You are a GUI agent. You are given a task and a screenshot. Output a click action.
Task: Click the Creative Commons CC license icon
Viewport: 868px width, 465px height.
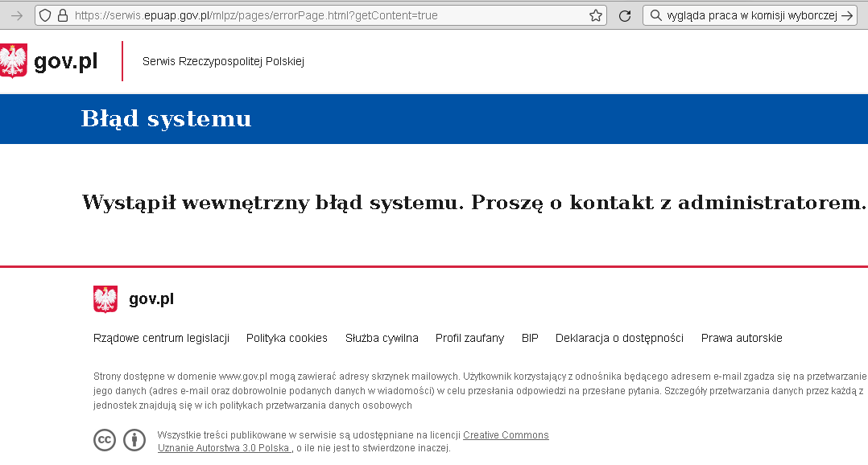[x=104, y=440]
